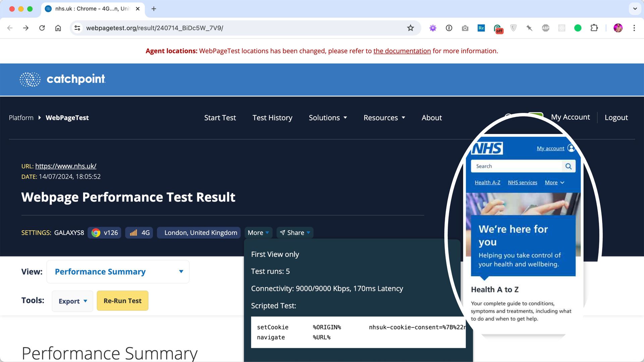Click the Connectivity 9000/9000 Kbps text

[327, 289]
